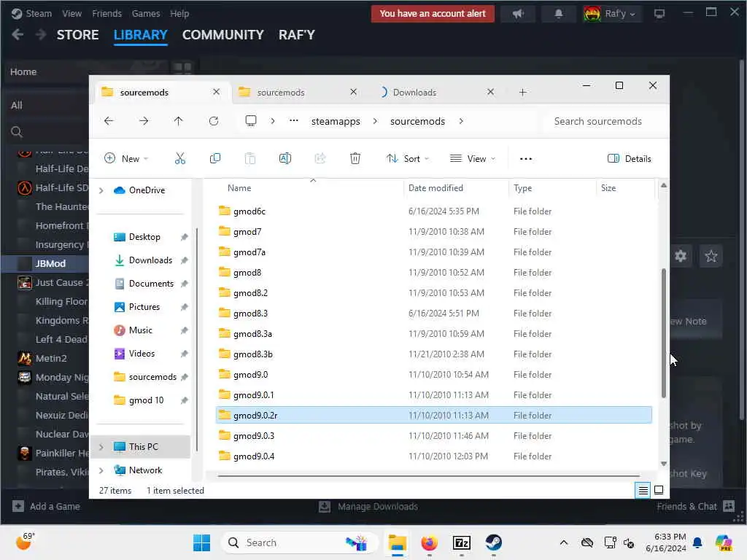Open Downloads in Explorer quick access

tap(150, 260)
